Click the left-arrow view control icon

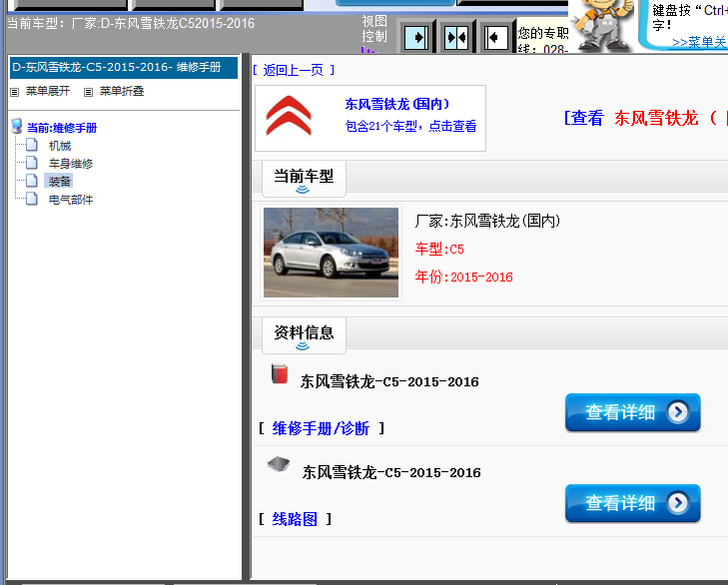[x=495, y=37]
